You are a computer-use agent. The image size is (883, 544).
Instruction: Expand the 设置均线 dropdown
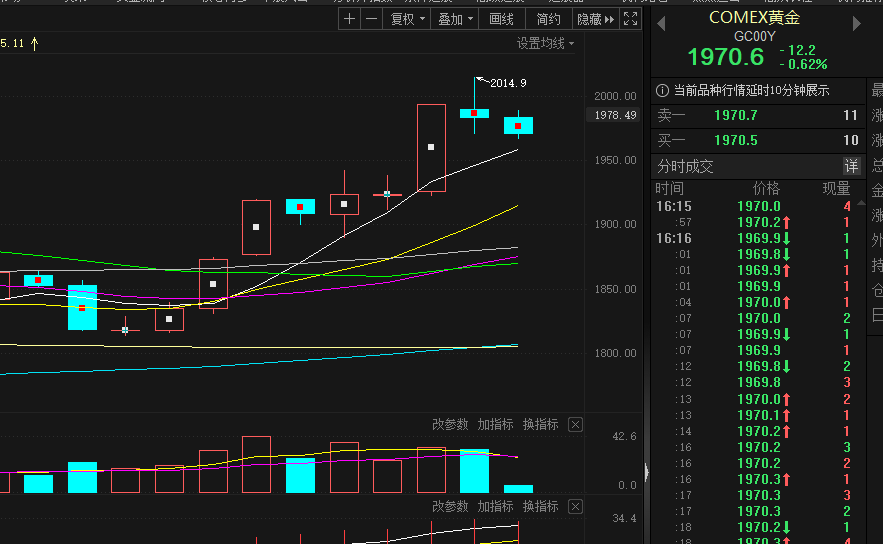(546, 43)
